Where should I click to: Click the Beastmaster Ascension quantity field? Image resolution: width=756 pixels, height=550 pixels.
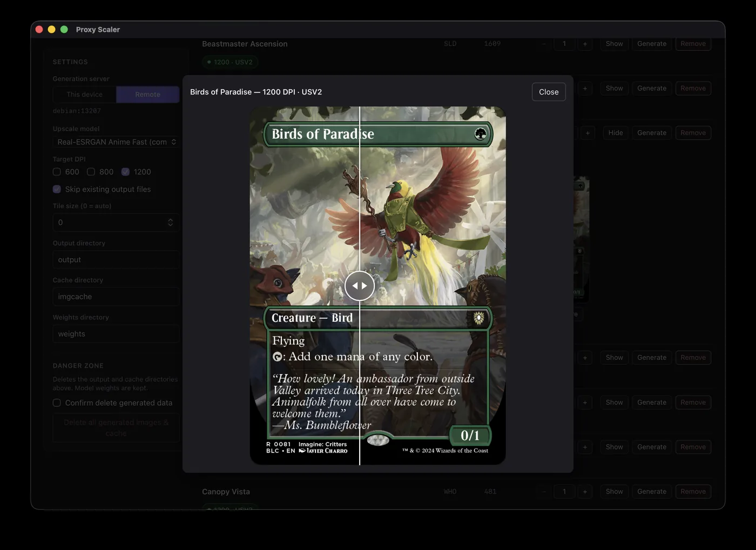564,44
